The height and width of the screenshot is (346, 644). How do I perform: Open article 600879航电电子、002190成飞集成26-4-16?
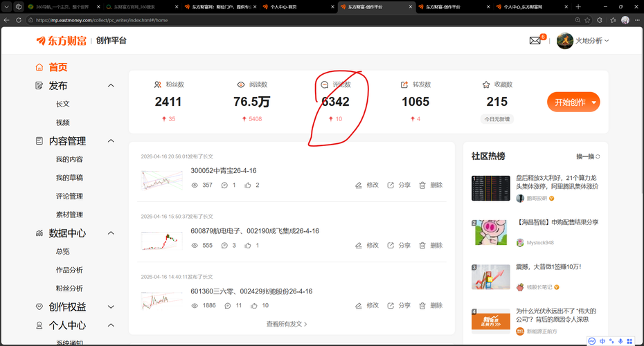point(255,230)
